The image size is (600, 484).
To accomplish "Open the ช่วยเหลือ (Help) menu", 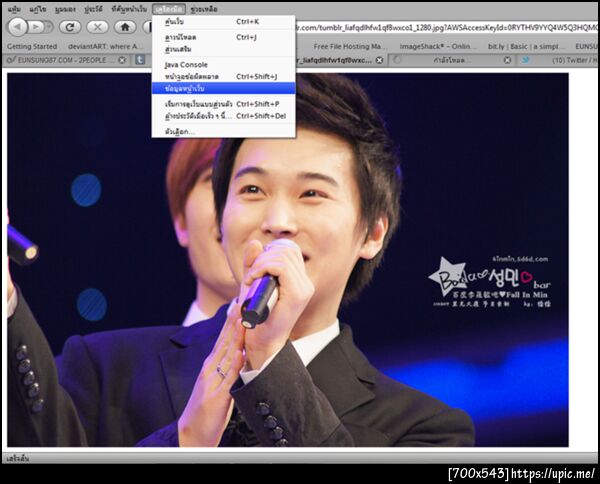I will [x=204, y=9].
